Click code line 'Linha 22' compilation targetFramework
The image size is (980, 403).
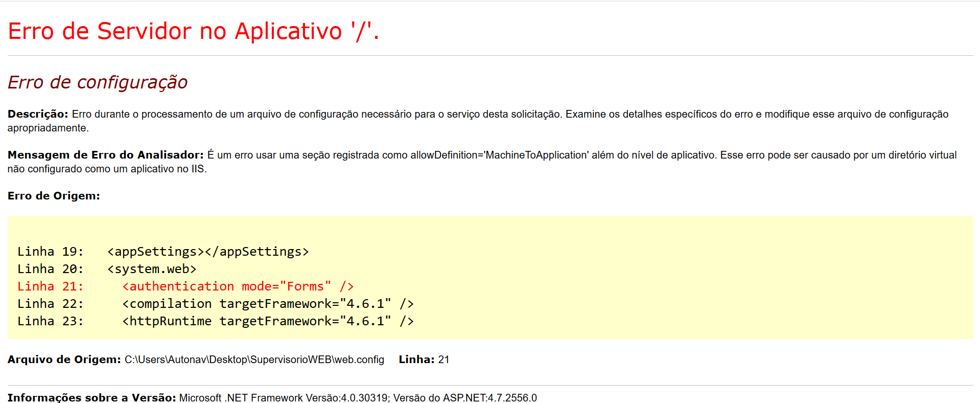[216, 304]
